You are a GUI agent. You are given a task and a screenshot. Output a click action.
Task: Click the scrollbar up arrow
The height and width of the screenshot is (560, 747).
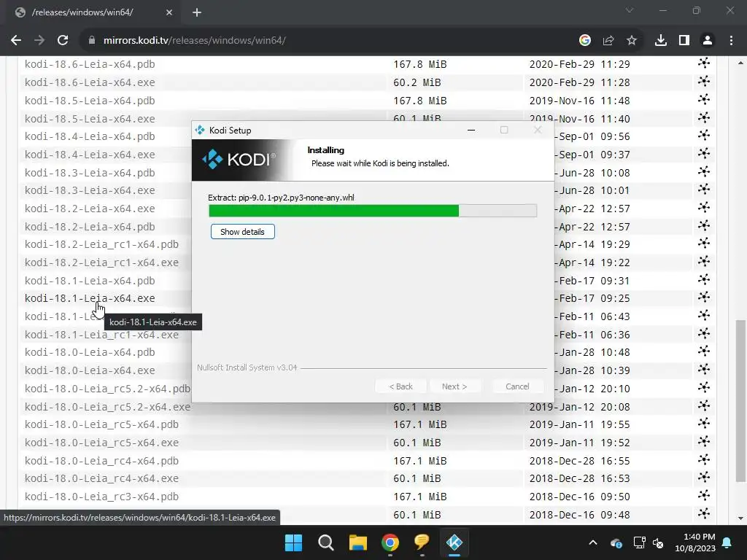coord(740,63)
